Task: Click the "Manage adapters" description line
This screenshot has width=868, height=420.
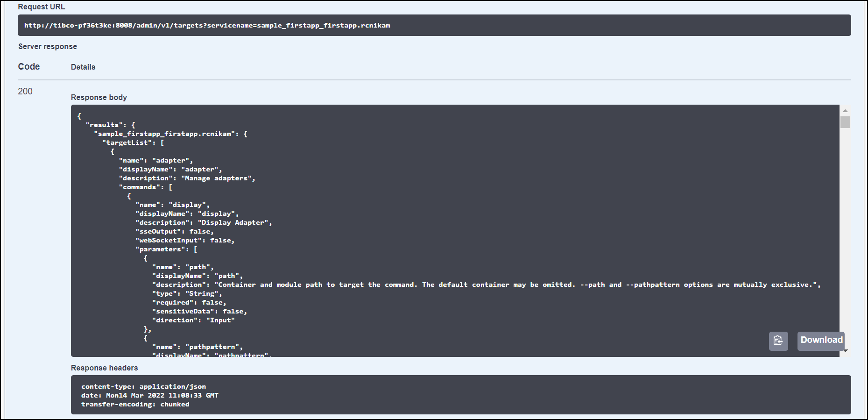Action: [x=187, y=178]
